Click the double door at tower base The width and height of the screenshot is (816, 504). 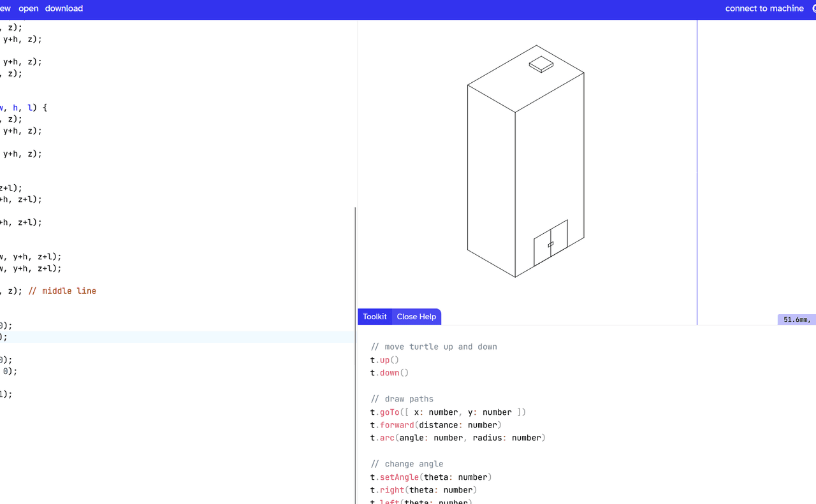pos(550,244)
